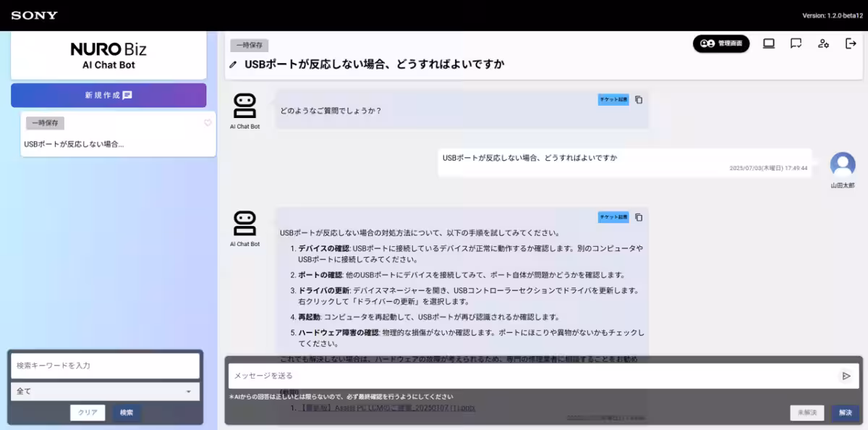The image size is (868, 430).
Task: Click the AI Chat Bot robot avatar
Action: pos(244,105)
